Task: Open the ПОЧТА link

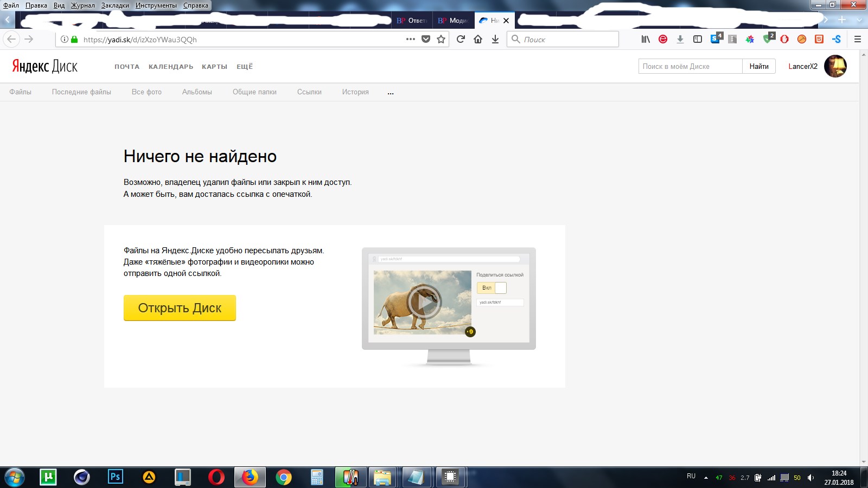Action: click(x=127, y=67)
